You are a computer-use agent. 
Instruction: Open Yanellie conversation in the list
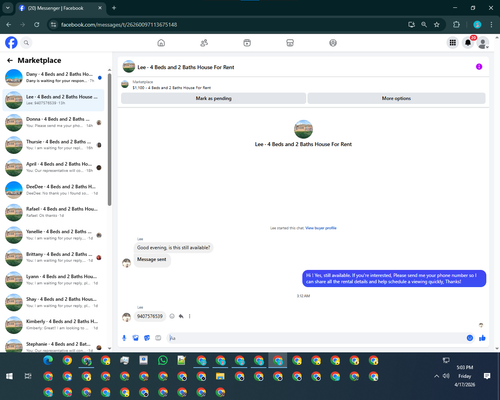(x=53, y=235)
